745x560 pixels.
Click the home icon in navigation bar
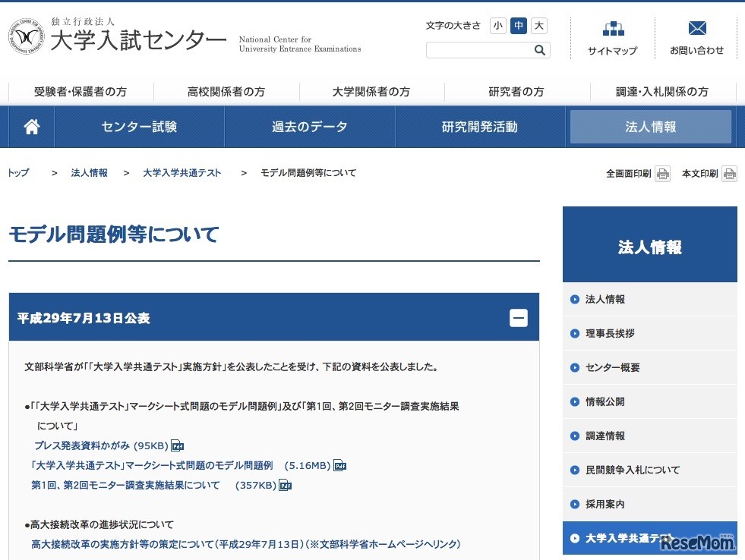click(32, 127)
